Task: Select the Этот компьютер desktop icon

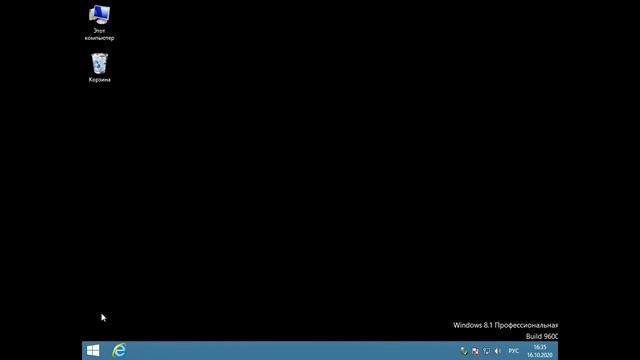Action: click(x=99, y=23)
